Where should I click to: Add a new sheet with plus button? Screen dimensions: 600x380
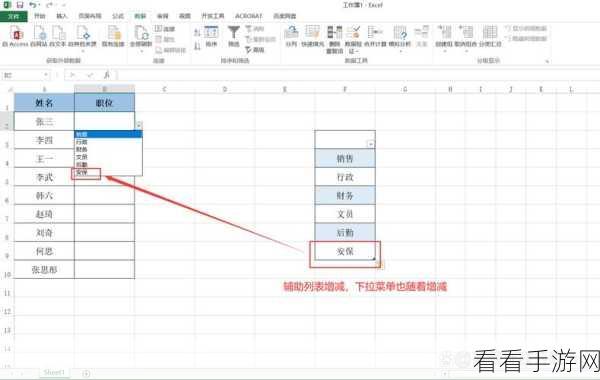coord(86,373)
